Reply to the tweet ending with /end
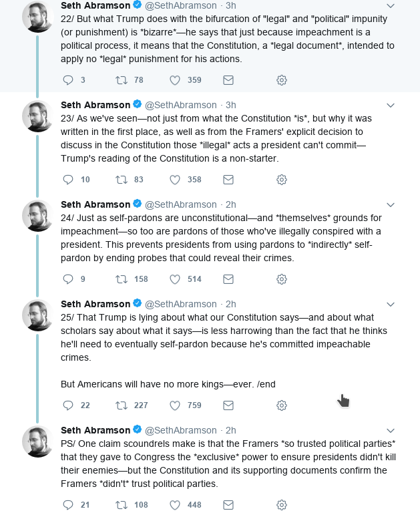Viewport: 420px width, 513px height. (x=67, y=405)
